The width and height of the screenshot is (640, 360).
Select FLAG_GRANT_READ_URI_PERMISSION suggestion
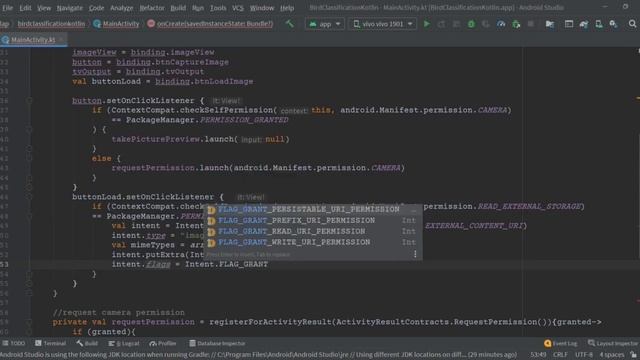(x=313, y=231)
